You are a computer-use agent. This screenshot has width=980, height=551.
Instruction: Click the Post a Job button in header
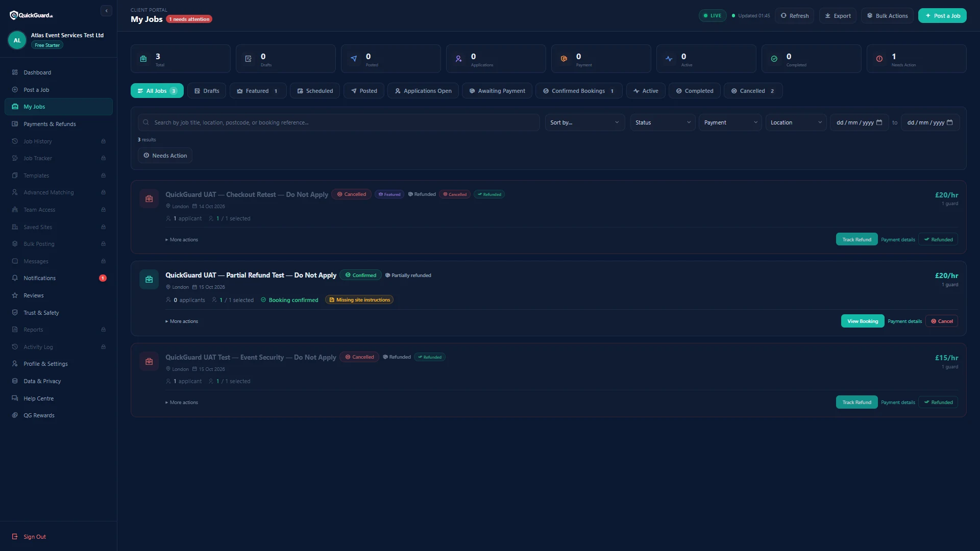(942, 16)
